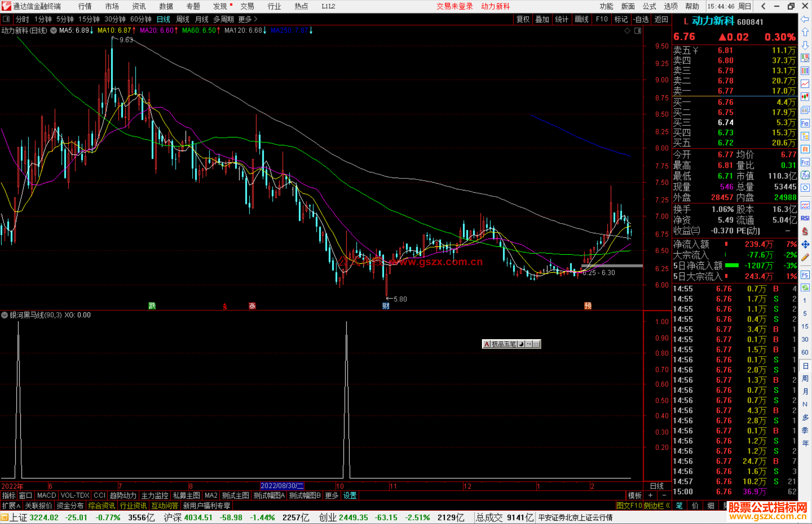Click the RSI indicator icon
Screen dimensions: 812x524
[x=805, y=218]
